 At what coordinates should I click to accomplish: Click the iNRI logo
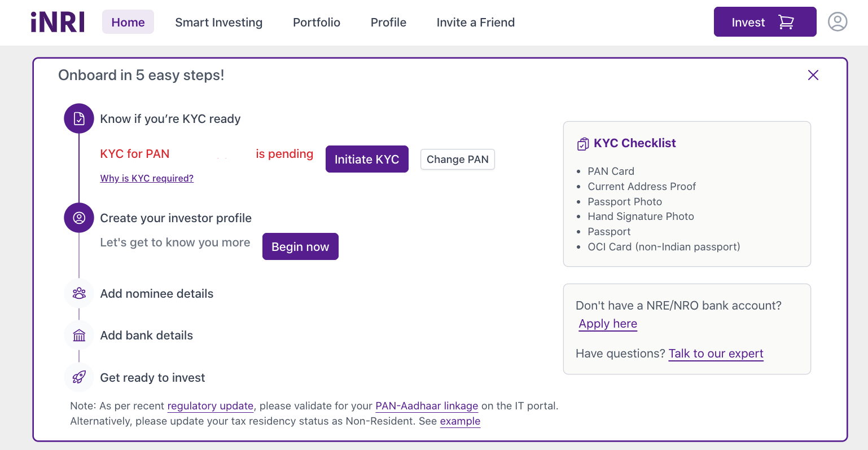pos(58,22)
